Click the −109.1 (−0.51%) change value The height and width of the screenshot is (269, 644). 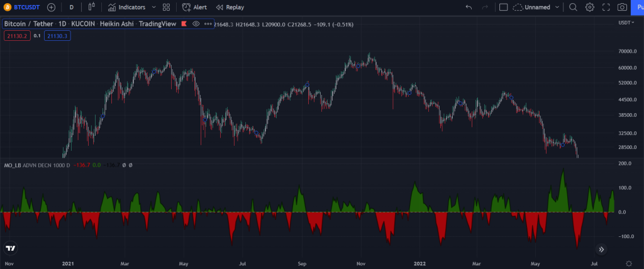click(x=333, y=25)
